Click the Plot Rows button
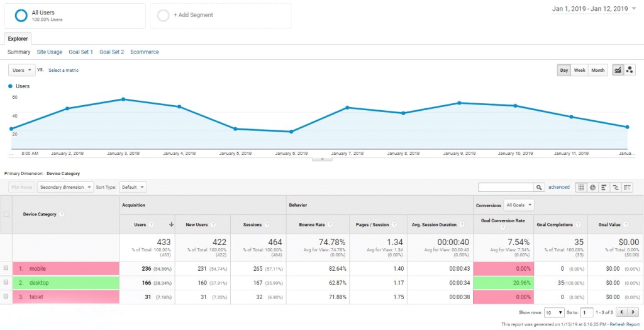The image size is (644, 330). [x=22, y=187]
